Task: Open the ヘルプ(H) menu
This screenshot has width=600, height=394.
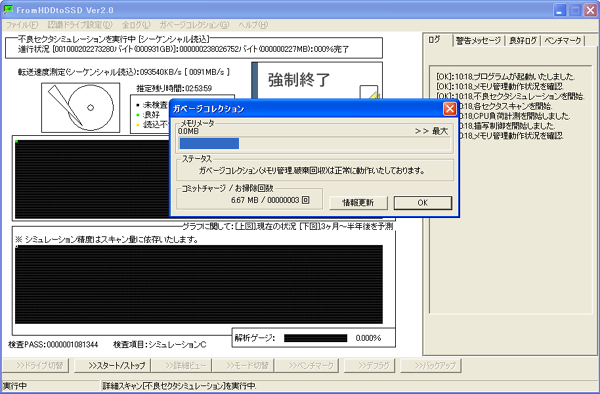Action: [253, 25]
